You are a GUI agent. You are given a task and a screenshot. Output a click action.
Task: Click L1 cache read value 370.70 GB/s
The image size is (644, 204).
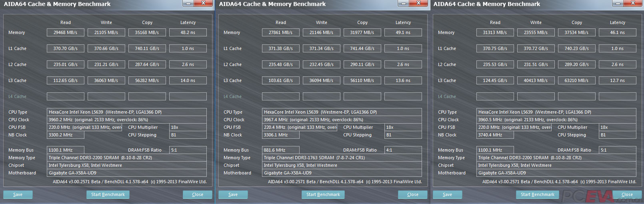pyautogui.click(x=66, y=48)
